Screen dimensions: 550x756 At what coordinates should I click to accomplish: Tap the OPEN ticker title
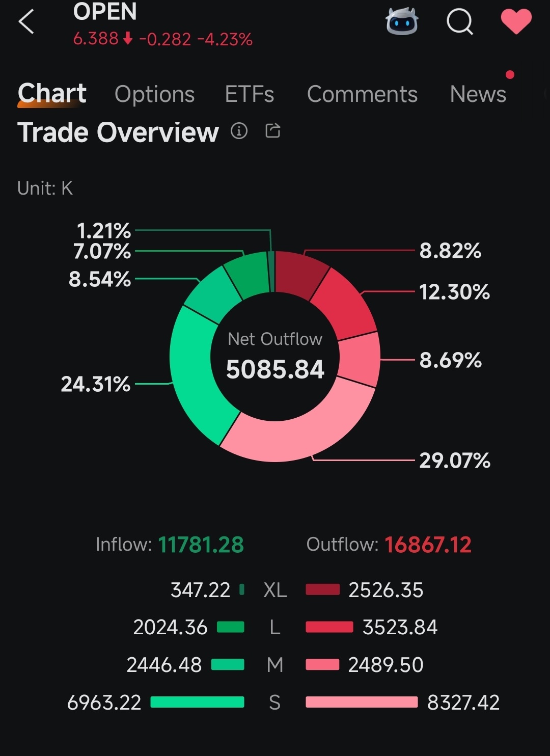(105, 11)
